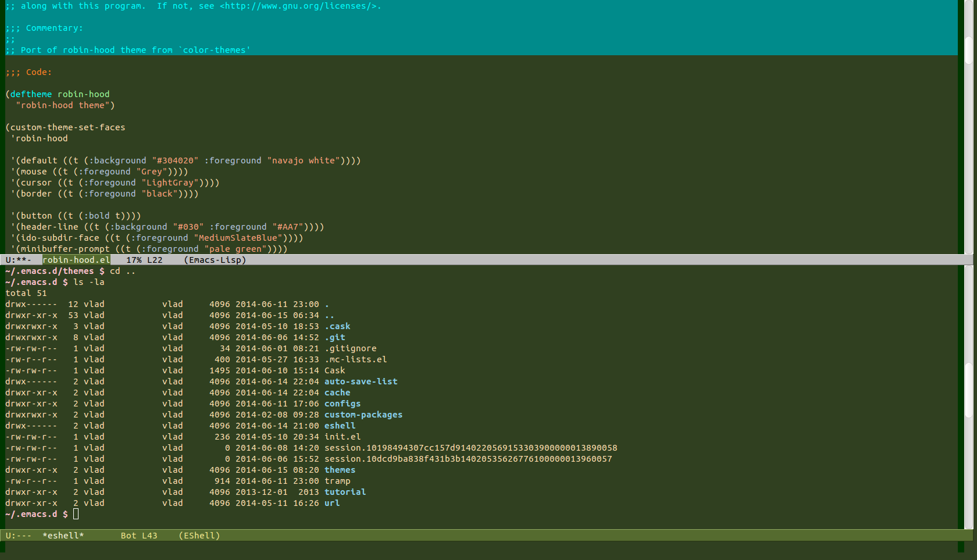The image size is (977, 560).
Task: Click the "navajo white" foreground string
Action: point(304,160)
